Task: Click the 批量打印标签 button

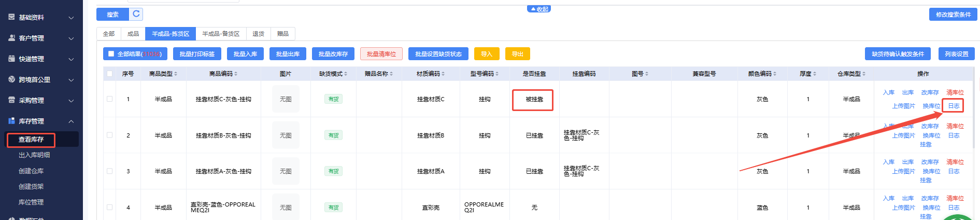Action: (197, 54)
